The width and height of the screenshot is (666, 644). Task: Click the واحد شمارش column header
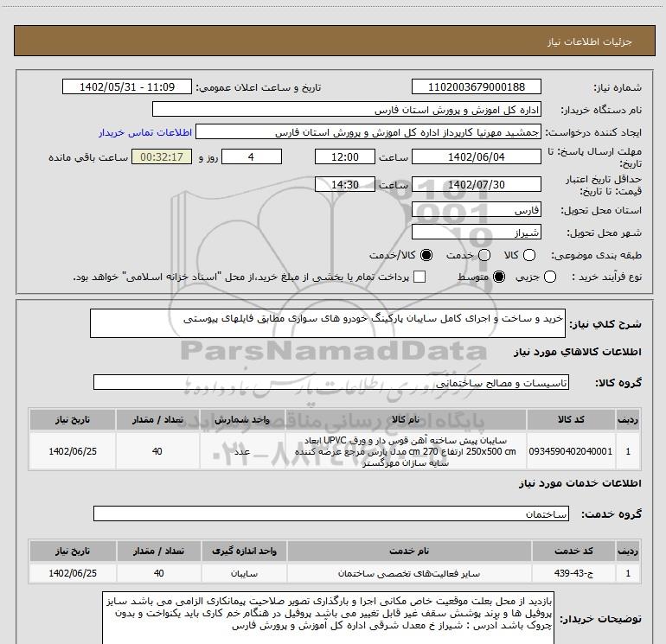pyautogui.click(x=242, y=420)
